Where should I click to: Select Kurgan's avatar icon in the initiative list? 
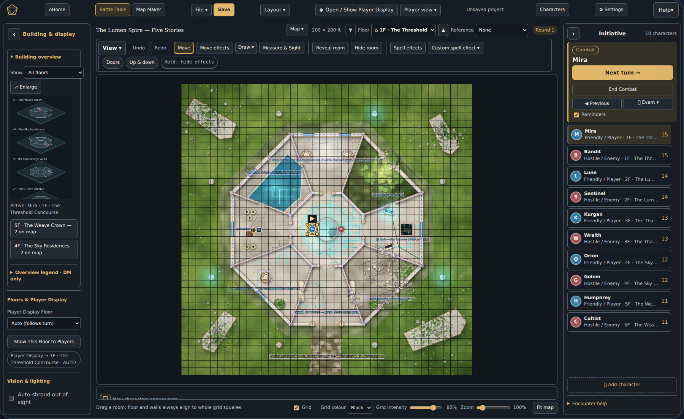[x=576, y=218]
